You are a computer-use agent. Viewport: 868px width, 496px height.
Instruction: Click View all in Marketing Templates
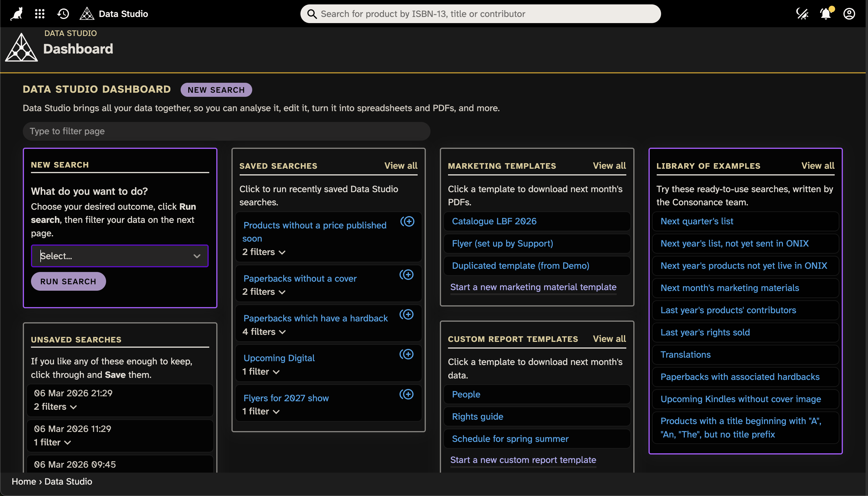click(609, 166)
